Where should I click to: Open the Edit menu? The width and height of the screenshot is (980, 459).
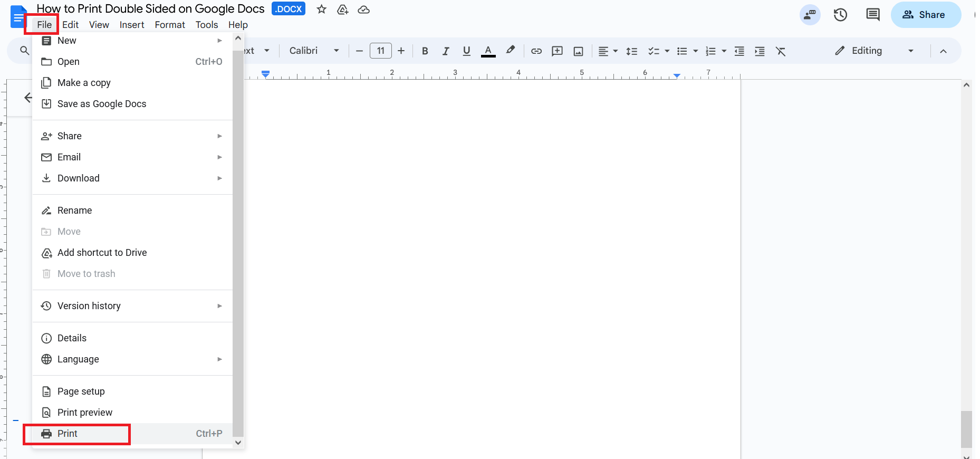(70, 25)
